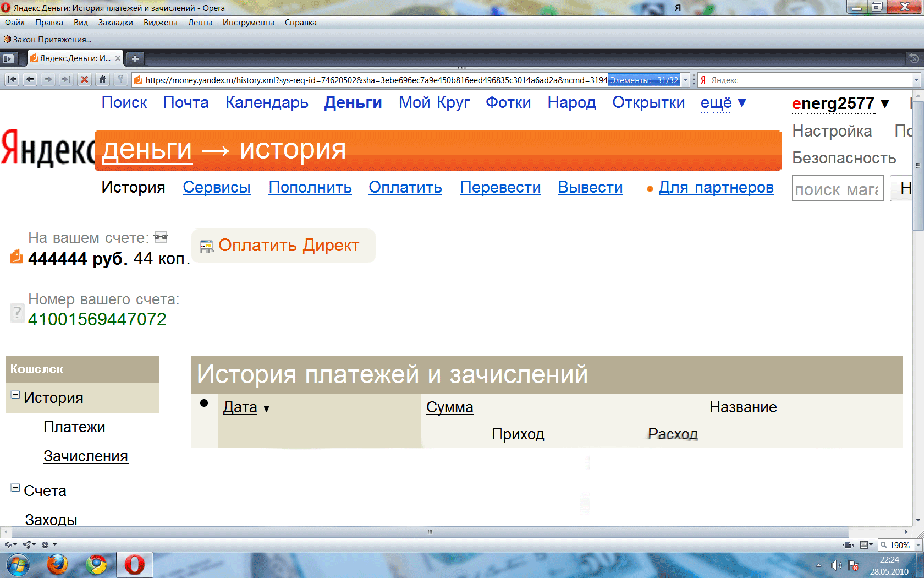The height and width of the screenshot is (578, 924).
Task: Open the Виджеты menu
Action: 161,23
